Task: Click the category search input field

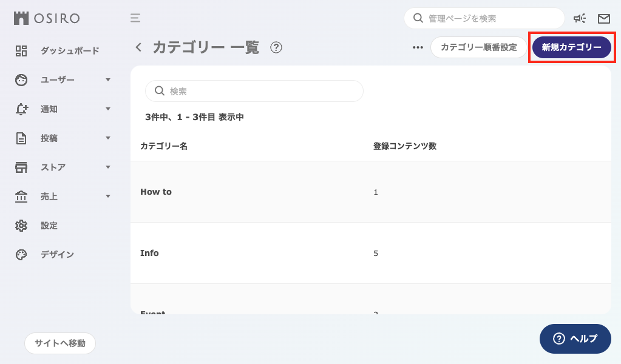Action: (254, 90)
